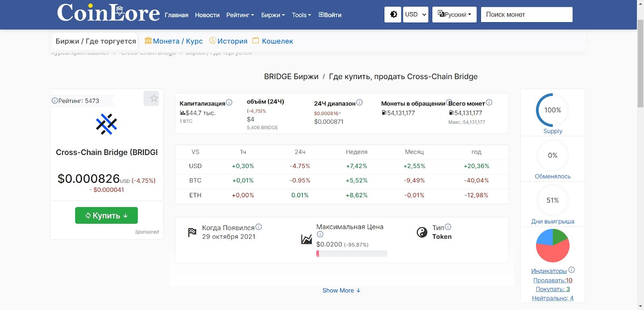
Task: Switch to Монета / Курс tab
Action: 174,41
